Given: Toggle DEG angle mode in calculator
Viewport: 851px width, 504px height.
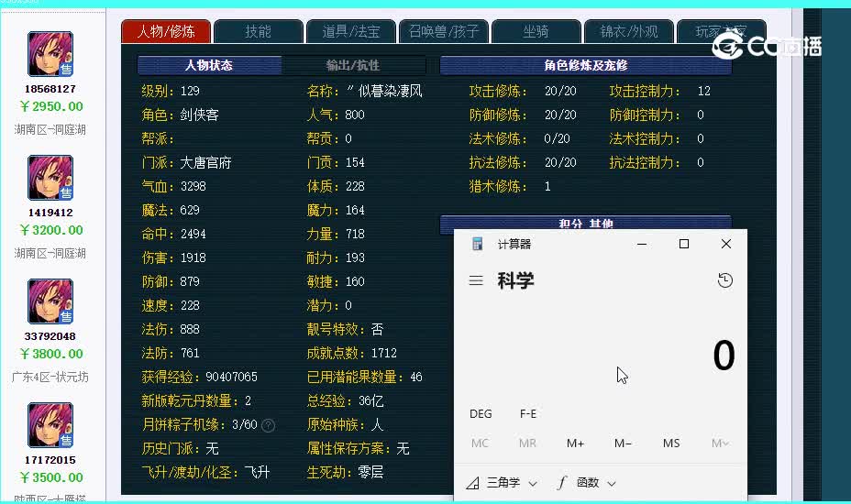Looking at the screenshot, I should click(x=481, y=414).
